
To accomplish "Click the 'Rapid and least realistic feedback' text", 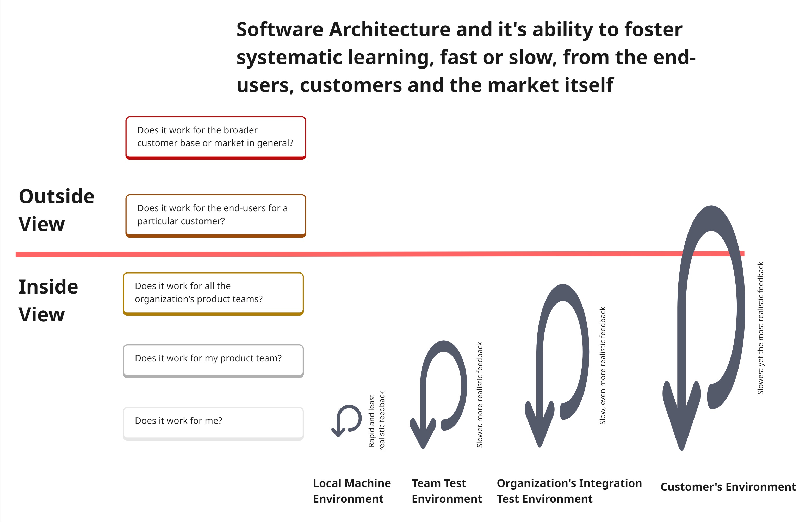I will [376, 421].
